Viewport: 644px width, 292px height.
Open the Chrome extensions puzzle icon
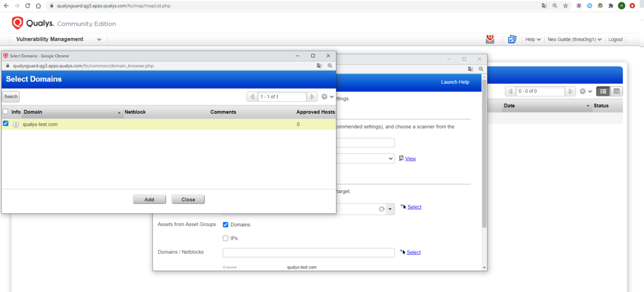(x=611, y=5)
